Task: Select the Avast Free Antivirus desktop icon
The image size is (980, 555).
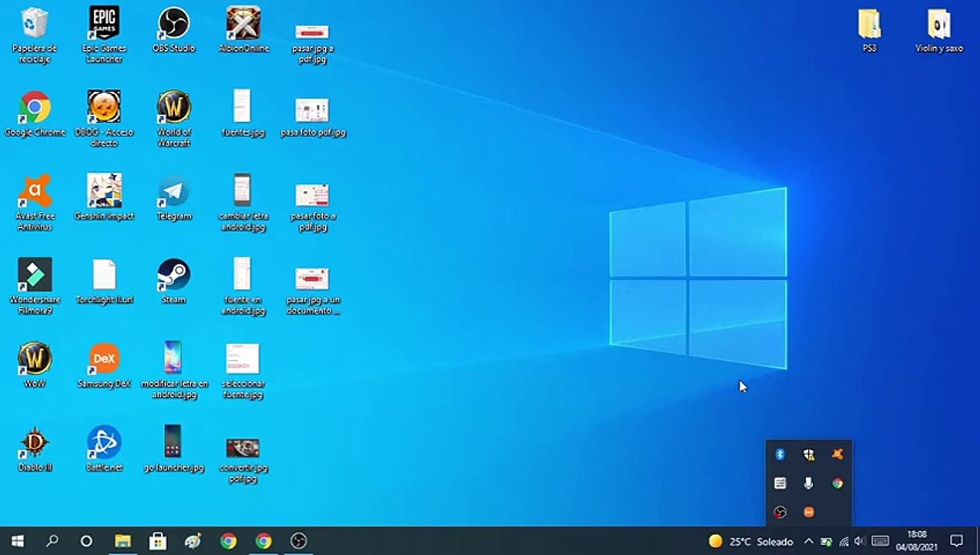Action: tap(35, 203)
